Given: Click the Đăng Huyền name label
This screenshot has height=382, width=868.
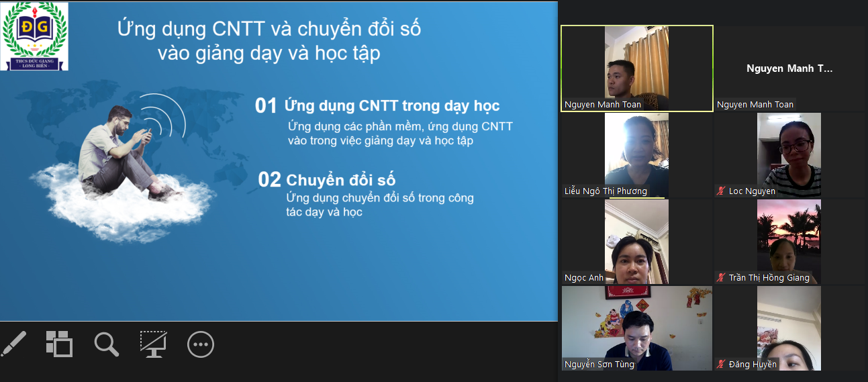Looking at the screenshot, I should pos(753,365).
